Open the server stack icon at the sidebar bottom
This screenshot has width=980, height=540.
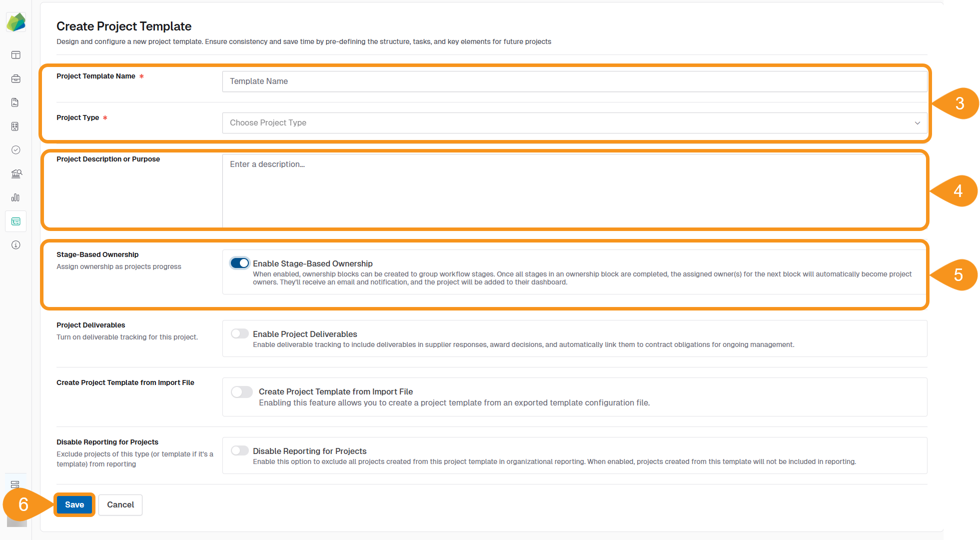click(x=15, y=484)
